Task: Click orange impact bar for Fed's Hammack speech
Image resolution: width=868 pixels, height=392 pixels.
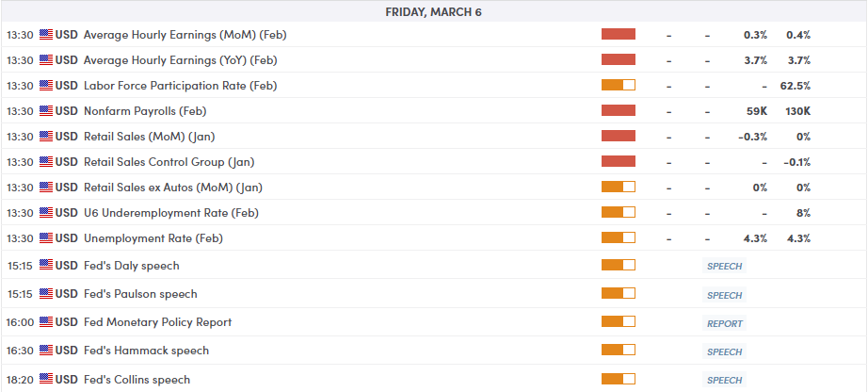Action: [619, 351]
